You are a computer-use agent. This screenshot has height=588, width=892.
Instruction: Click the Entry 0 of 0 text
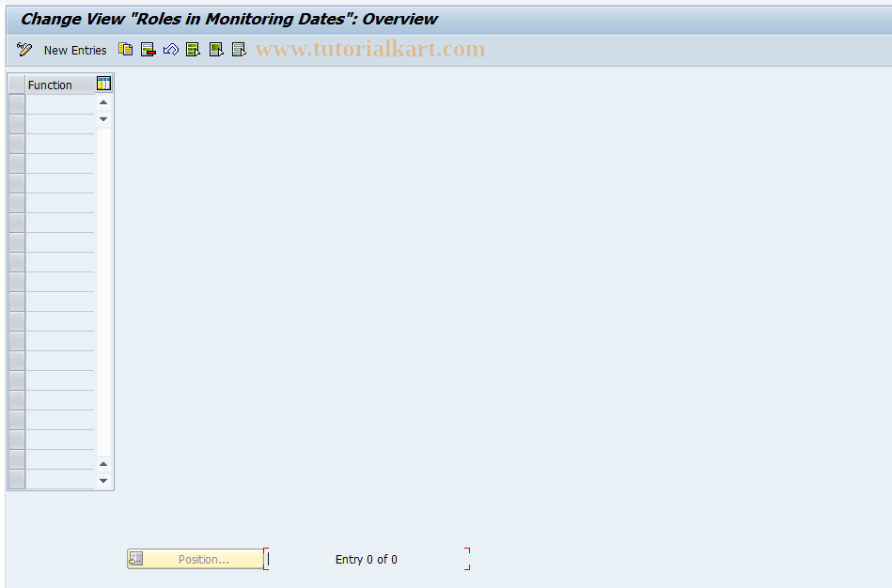[x=367, y=560]
